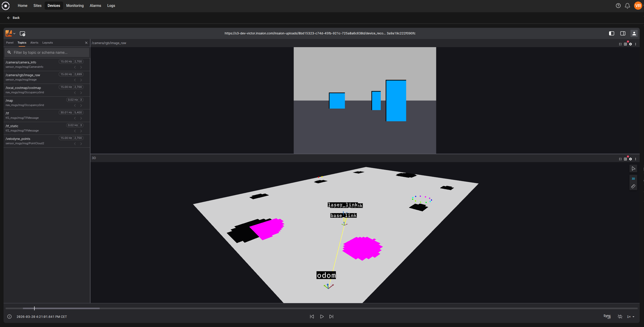644x327 pixels.
Task: Click the Back arrow link
Action: 13,18
